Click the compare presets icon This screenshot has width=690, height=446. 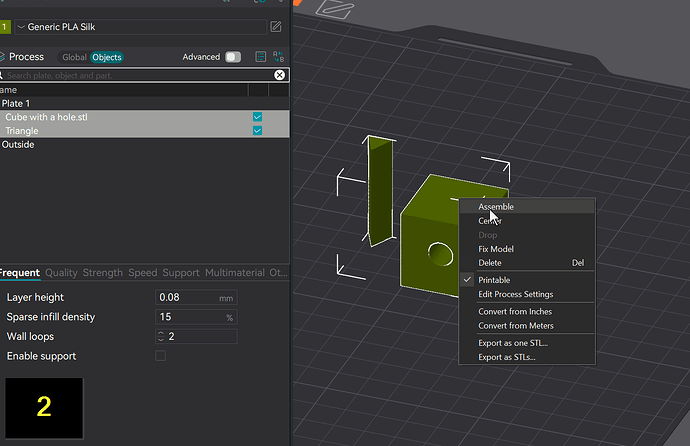tap(279, 57)
